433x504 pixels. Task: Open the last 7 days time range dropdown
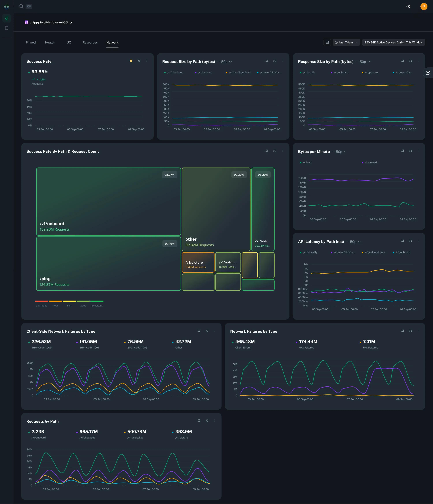point(346,42)
